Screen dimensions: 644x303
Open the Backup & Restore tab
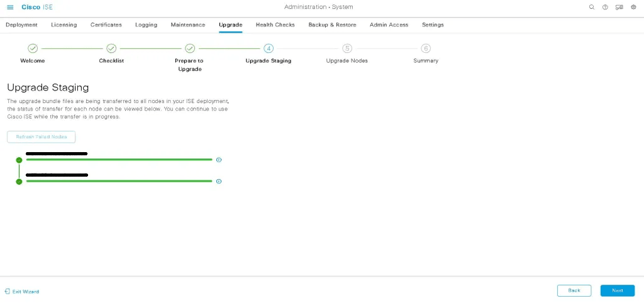[332, 25]
